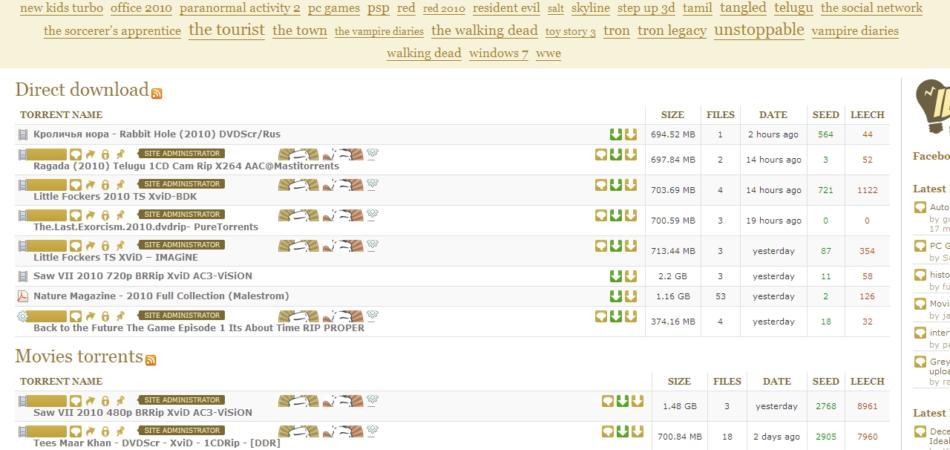This screenshot has width=950, height=450.
Task: Sort Movies torrents by DATE column
Action: tap(777, 381)
